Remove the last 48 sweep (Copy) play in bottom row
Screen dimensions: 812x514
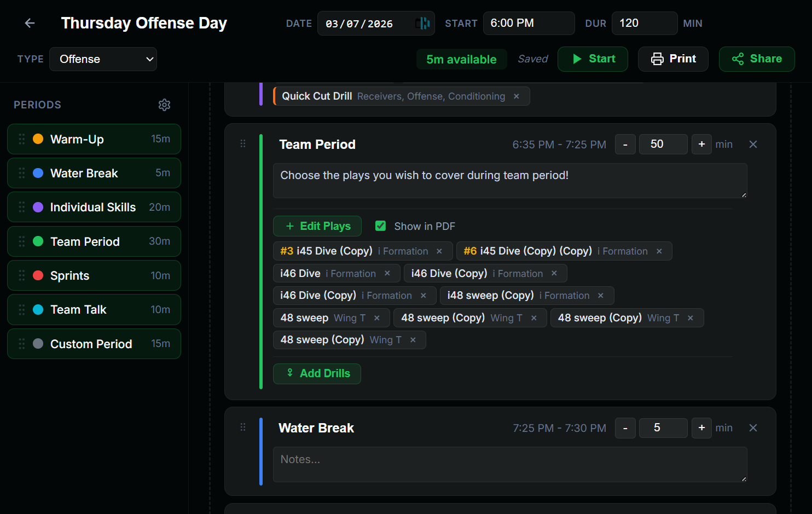[x=413, y=340]
